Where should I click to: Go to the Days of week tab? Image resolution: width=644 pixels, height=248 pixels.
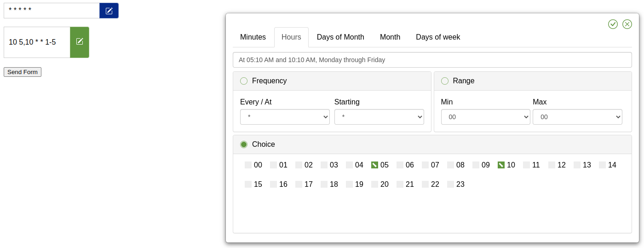438,37
